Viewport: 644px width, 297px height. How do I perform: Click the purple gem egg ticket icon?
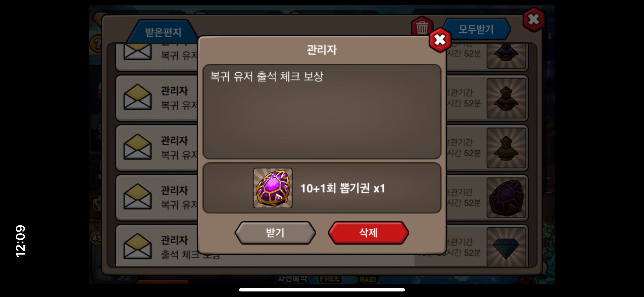point(272,188)
